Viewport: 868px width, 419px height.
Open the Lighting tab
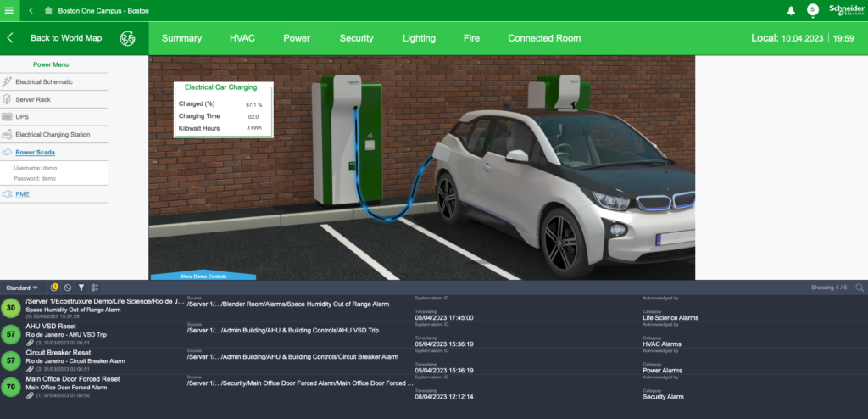[x=419, y=38]
